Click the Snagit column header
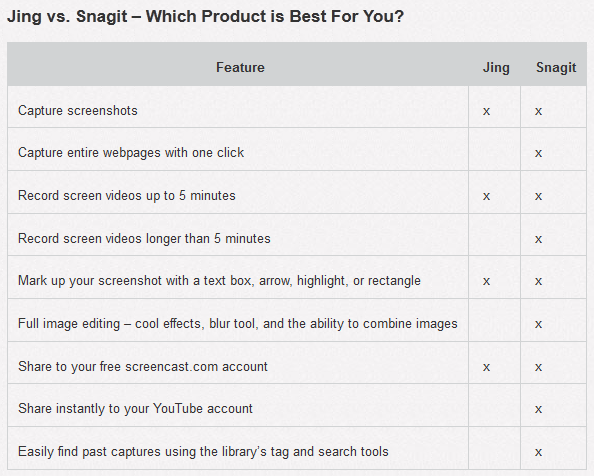The image size is (594, 476). tap(556, 68)
